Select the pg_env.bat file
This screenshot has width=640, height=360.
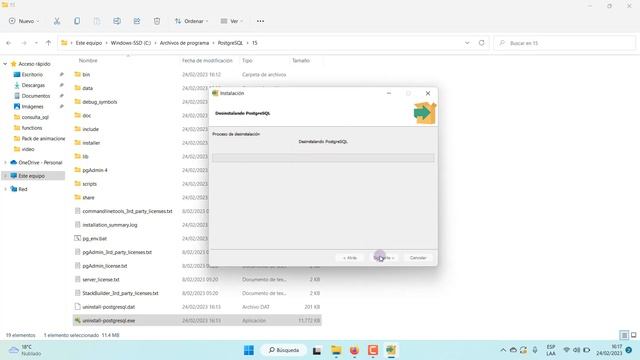[94, 239]
